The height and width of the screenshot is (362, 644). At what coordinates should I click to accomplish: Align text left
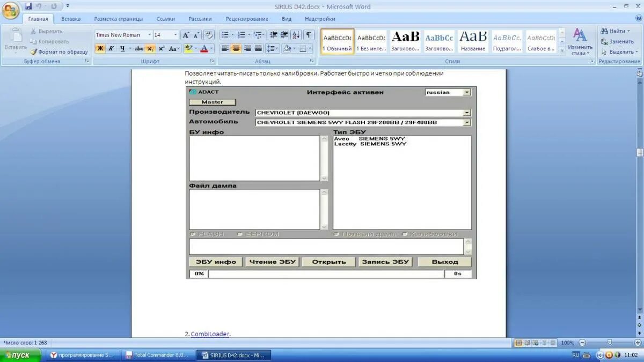pos(225,48)
